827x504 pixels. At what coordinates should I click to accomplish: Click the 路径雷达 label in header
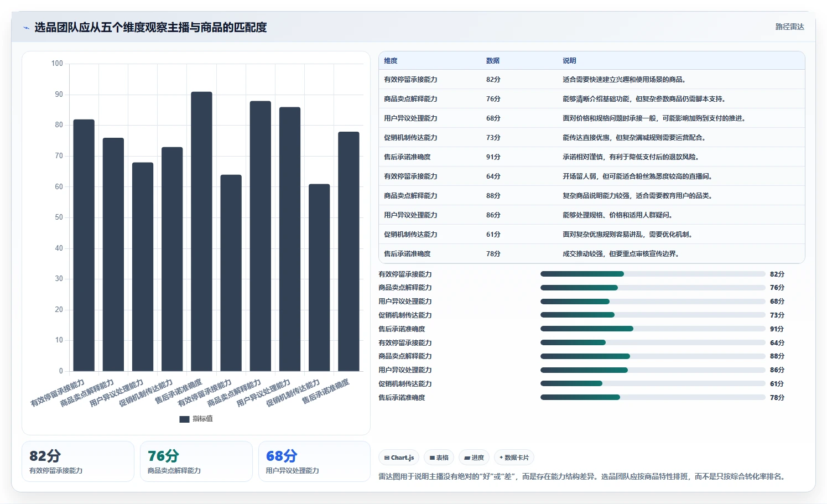coord(789,27)
